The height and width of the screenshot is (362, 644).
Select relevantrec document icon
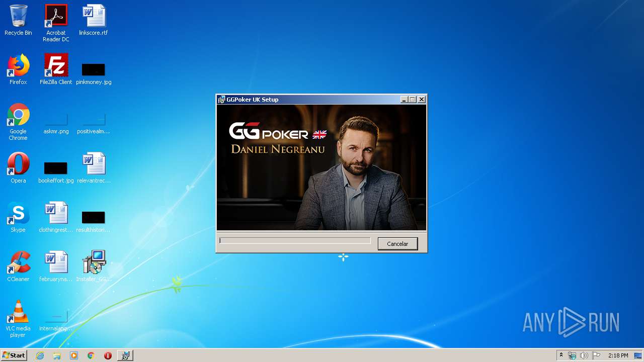94,168
